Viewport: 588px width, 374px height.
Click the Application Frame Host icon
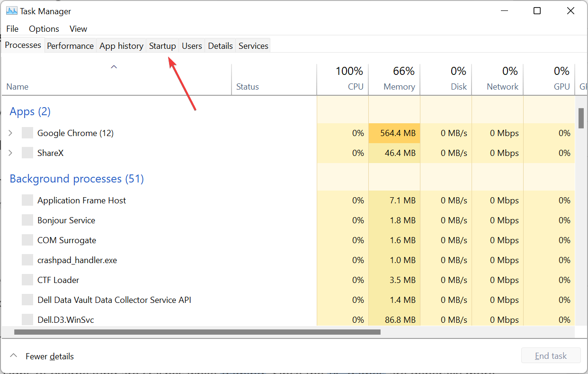[x=27, y=200]
